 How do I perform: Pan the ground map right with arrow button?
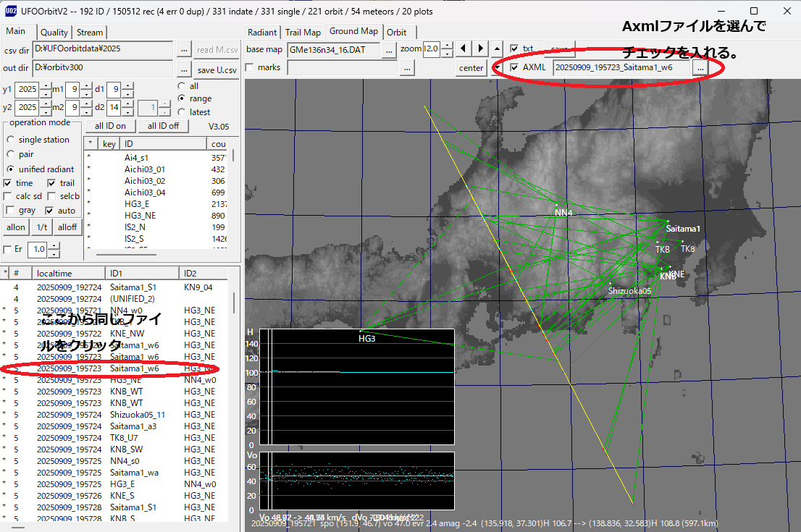(x=479, y=49)
